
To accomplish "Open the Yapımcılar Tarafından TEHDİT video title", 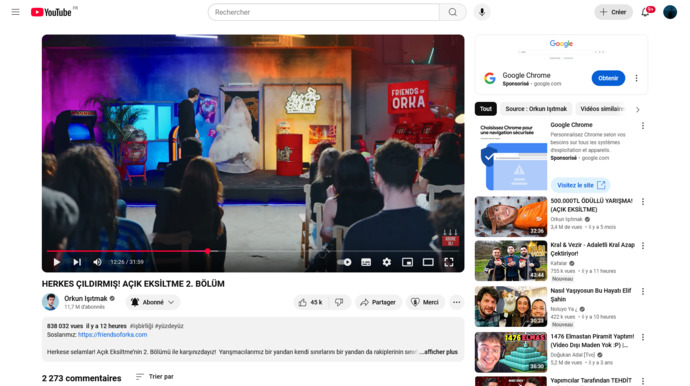I will click(591, 380).
